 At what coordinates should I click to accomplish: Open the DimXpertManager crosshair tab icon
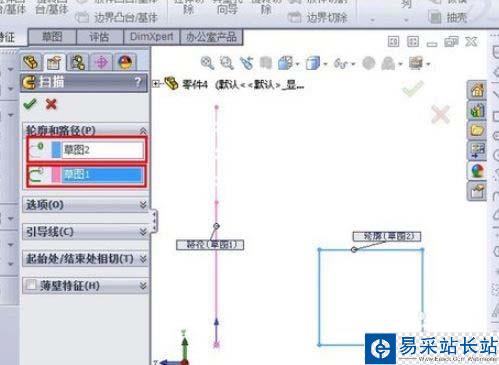[101, 62]
